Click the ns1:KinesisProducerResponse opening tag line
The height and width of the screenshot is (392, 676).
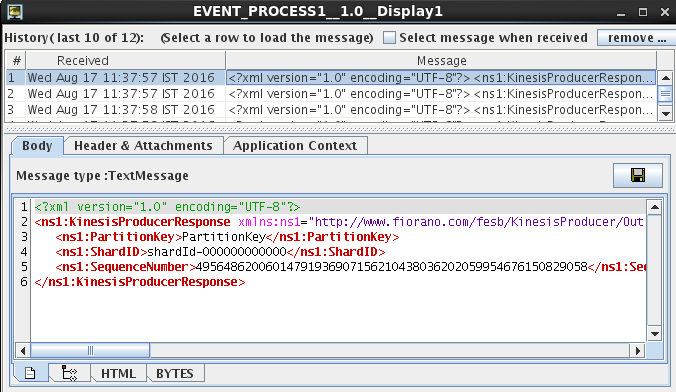(x=339, y=222)
